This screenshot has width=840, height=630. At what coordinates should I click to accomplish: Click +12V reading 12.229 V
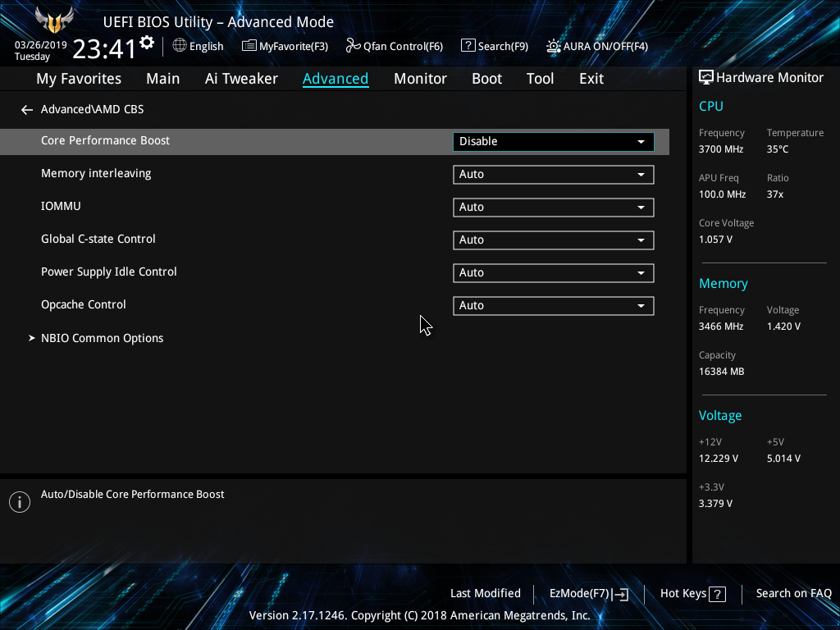719,459
